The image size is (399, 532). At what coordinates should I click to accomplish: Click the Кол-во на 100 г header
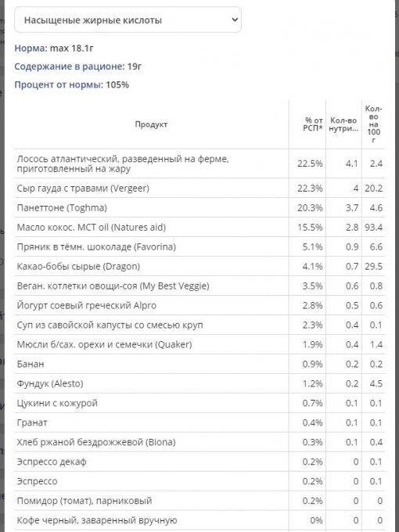(373, 124)
